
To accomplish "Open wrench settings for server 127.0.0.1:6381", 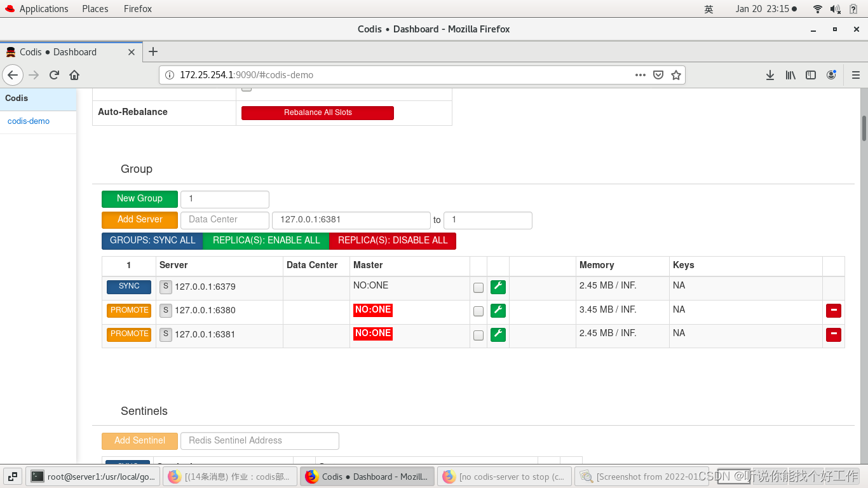I will point(498,334).
